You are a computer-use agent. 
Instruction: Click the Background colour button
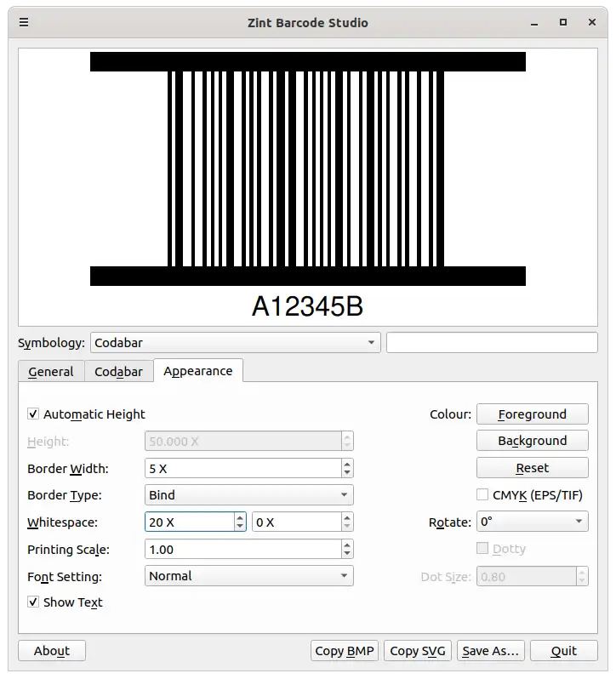pos(533,441)
